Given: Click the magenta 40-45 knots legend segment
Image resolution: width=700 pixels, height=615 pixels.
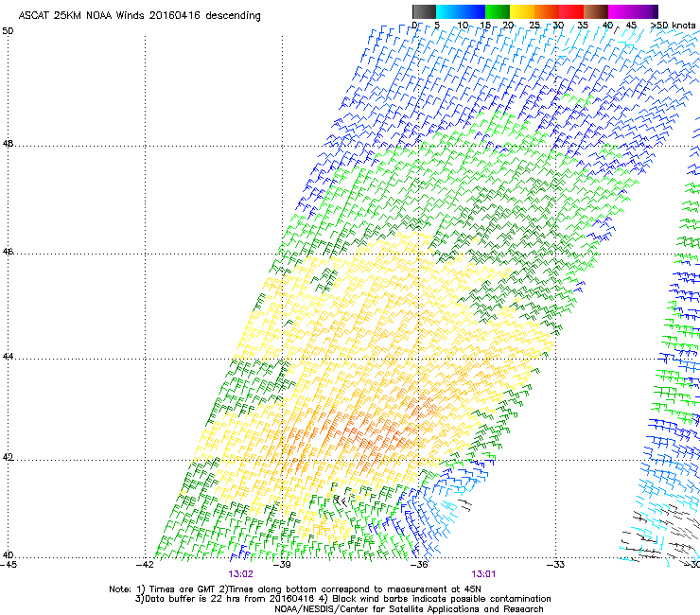Looking at the screenshot, I should 621,11.
